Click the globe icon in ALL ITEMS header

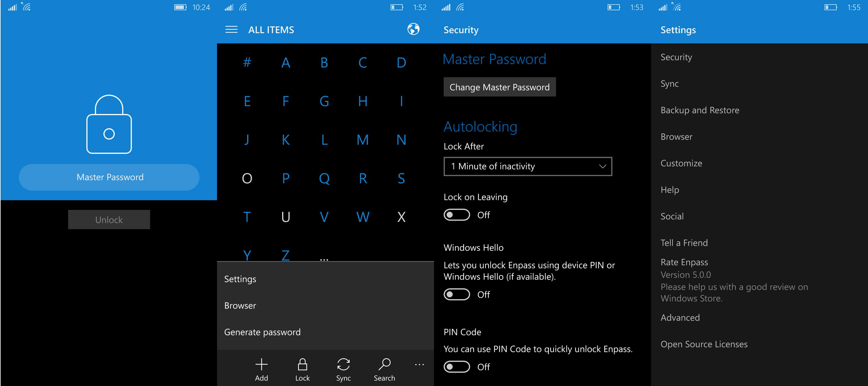(413, 29)
